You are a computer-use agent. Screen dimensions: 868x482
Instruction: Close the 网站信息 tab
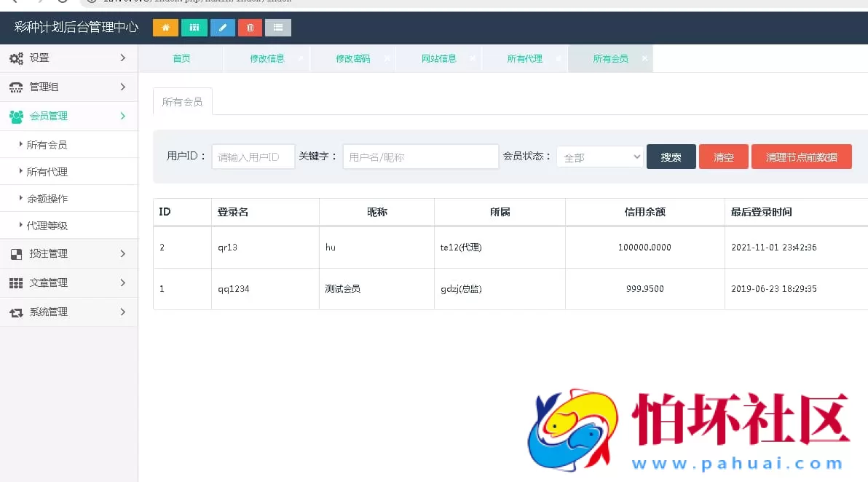pyautogui.click(x=473, y=58)
